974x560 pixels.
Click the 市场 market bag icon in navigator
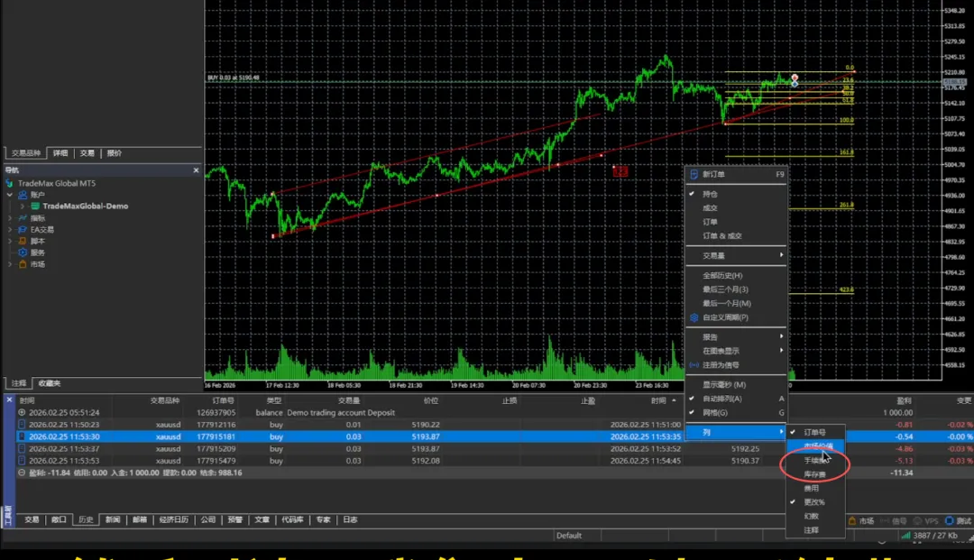(23, 264)
